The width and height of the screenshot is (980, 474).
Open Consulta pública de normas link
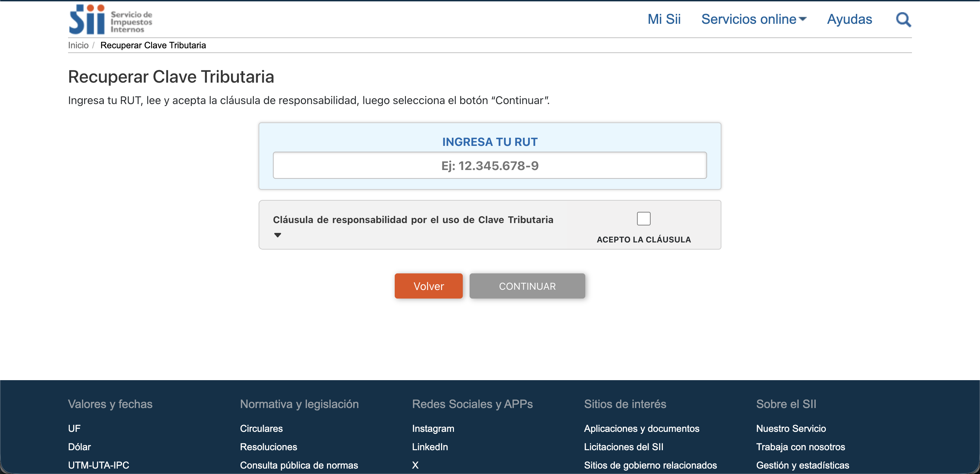(299, 465)
